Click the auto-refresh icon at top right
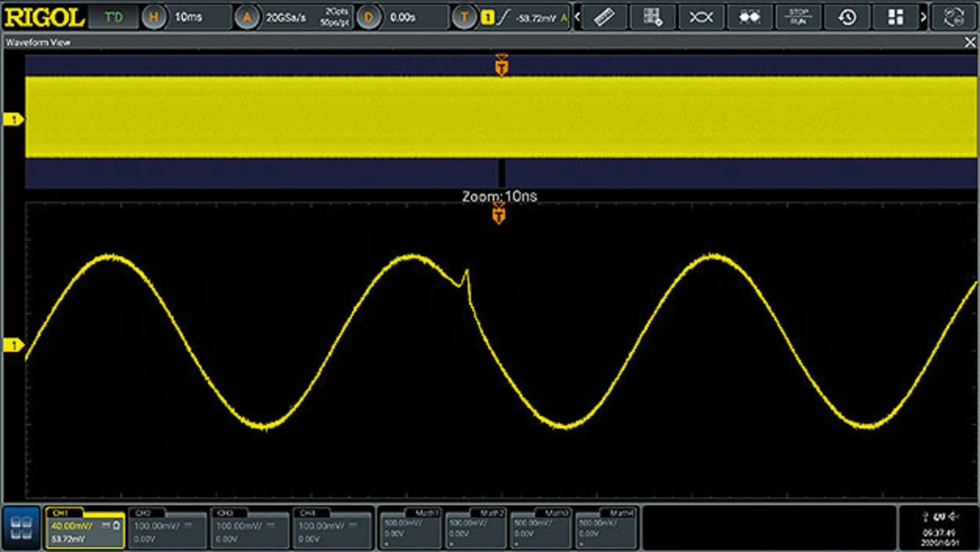This screenshot has height=552, width=980. [953, 17]
